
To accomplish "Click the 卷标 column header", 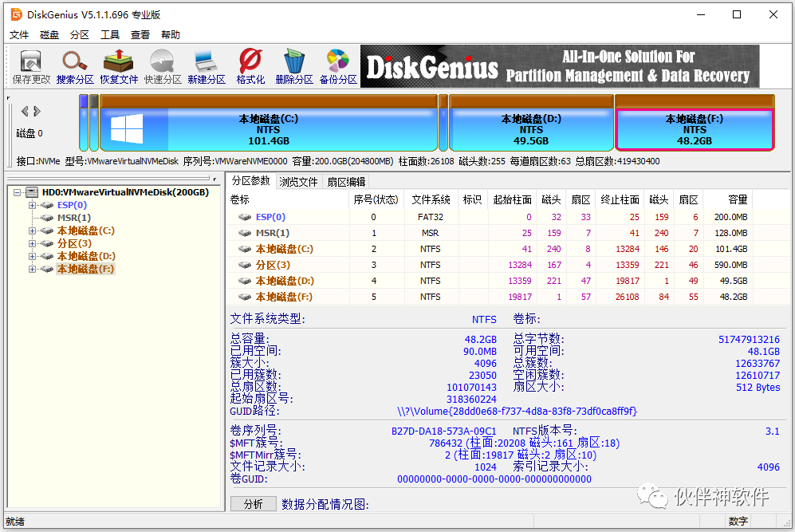I will tap(288, 200).
